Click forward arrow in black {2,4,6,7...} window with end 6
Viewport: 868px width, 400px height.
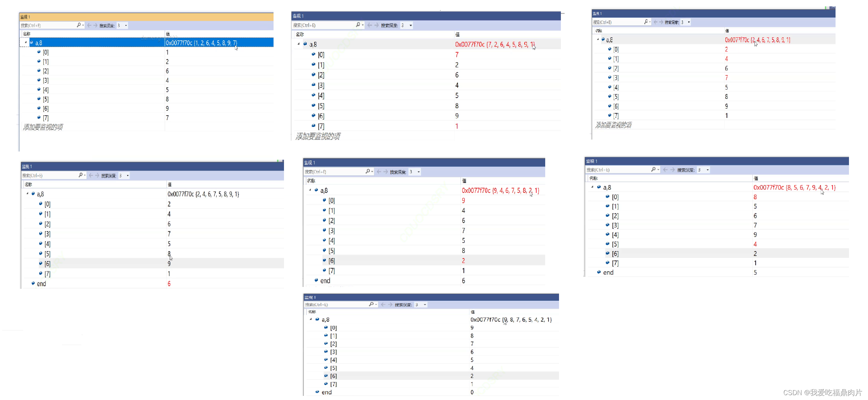97,175
